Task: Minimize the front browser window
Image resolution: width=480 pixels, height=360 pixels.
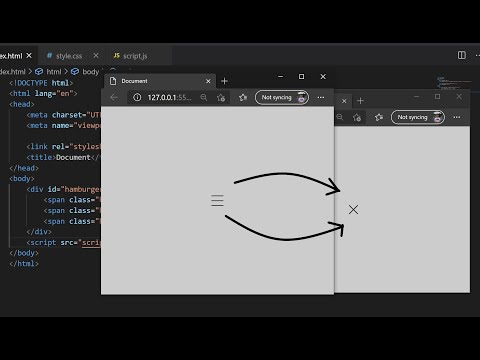Action: [x=280, y=77]
